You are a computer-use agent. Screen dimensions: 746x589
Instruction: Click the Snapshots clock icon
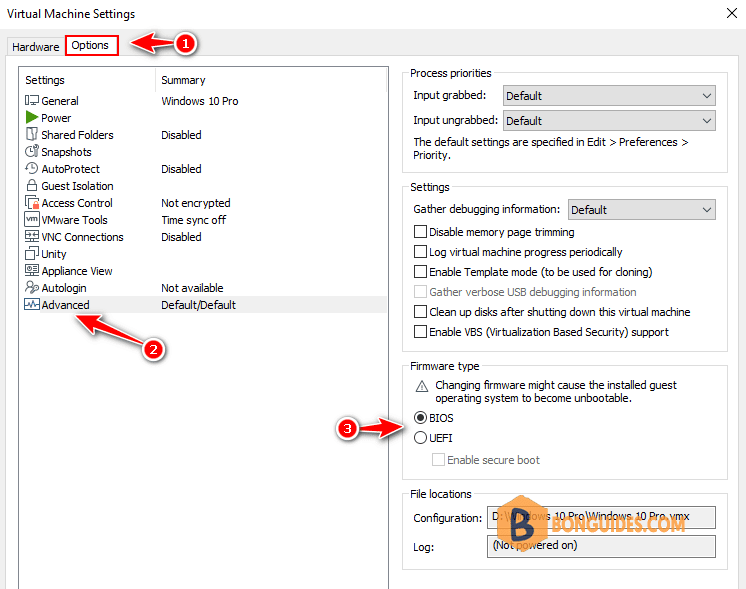(x=31, y=151)
